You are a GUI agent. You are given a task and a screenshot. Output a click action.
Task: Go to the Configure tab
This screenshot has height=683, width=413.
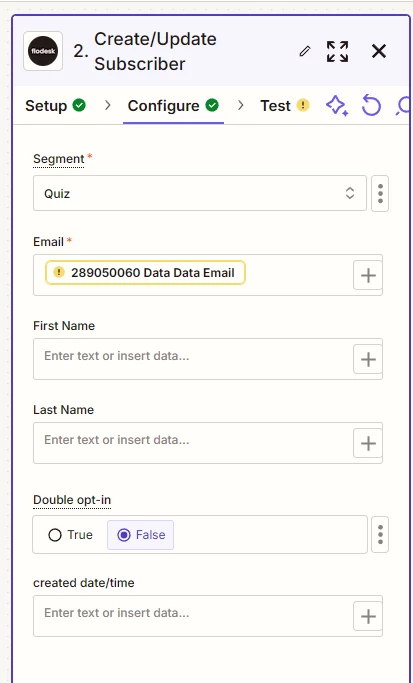[173, 106]
